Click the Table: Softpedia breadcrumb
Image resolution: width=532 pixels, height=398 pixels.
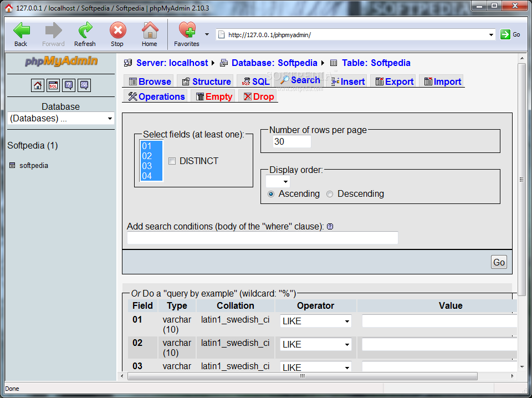coord(376,63)
